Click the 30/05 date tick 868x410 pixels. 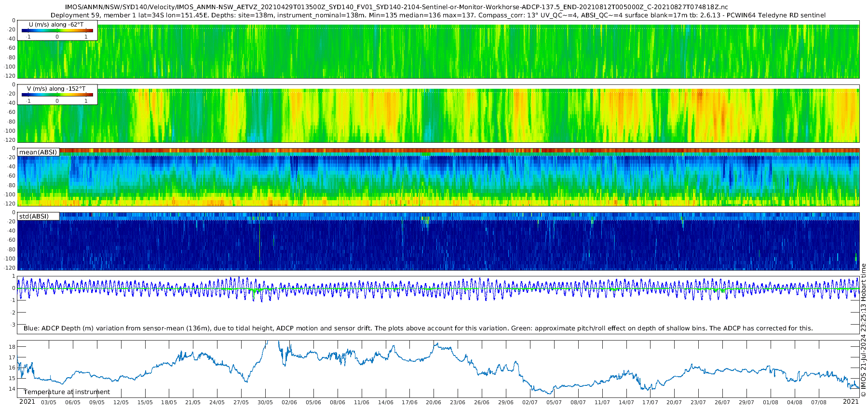click(265, 402)
